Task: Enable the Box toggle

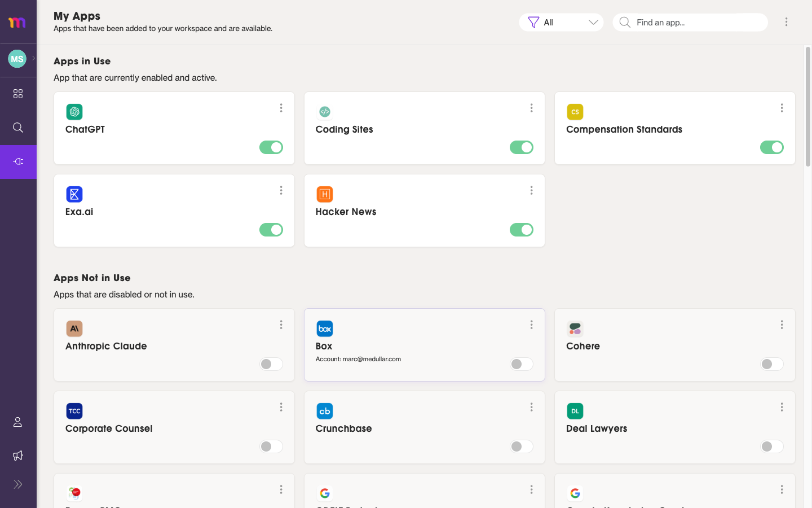Action: click(x=522, y=364)
